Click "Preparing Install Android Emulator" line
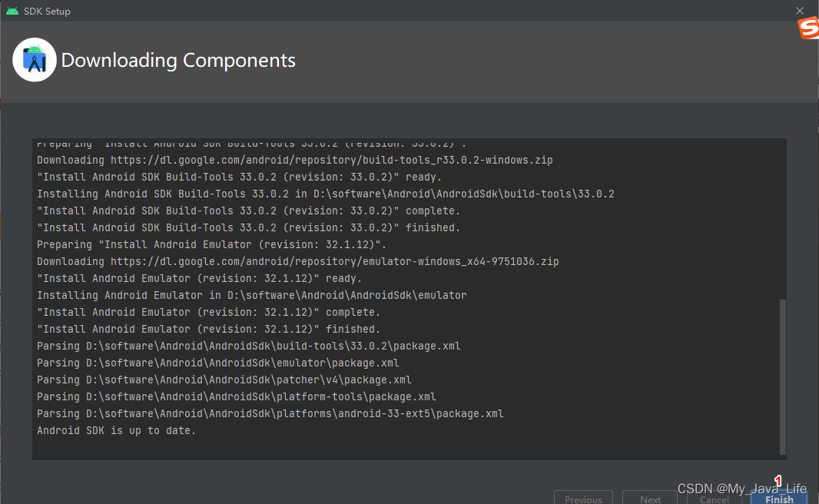The height and width of the screenshot is (504, 819). pos(211,244)
